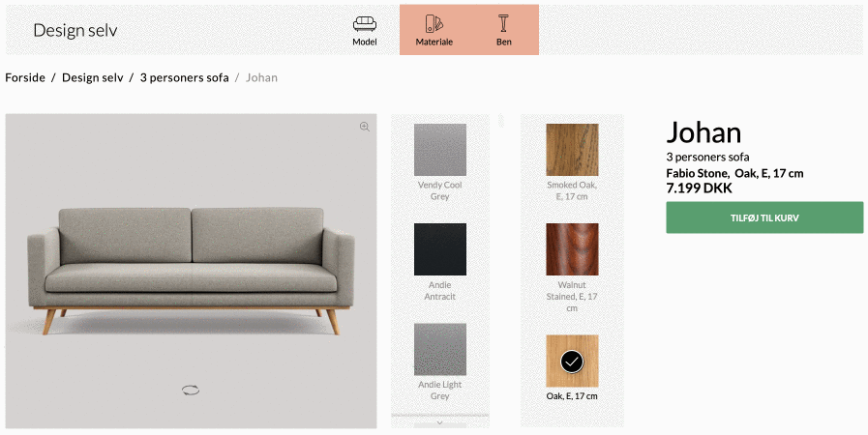Screen dimensions: 868x435
Task: Open Design selv breadcrumb link
Action: pos(93,77)
